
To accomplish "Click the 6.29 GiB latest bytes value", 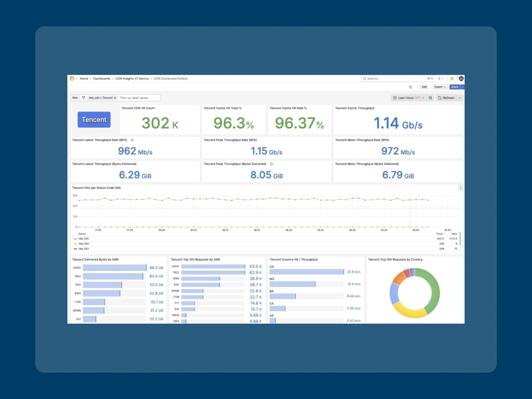I will click(135, 175).
